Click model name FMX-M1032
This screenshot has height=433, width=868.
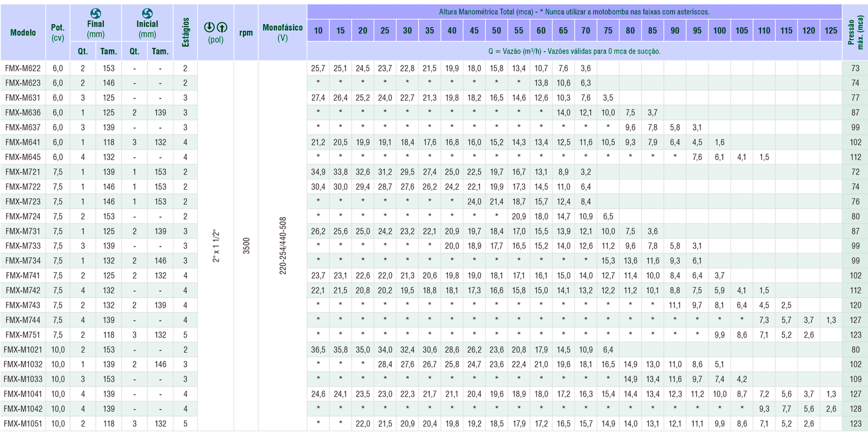(x=23, y=364)
